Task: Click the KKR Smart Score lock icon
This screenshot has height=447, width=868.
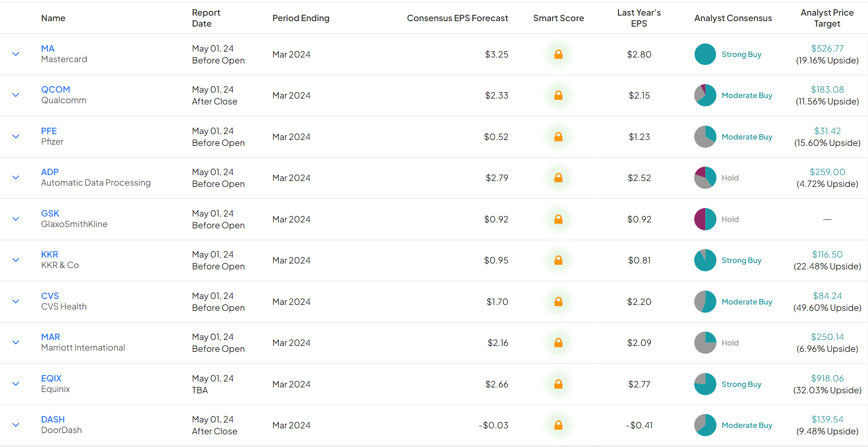Action: coord(558,260)
